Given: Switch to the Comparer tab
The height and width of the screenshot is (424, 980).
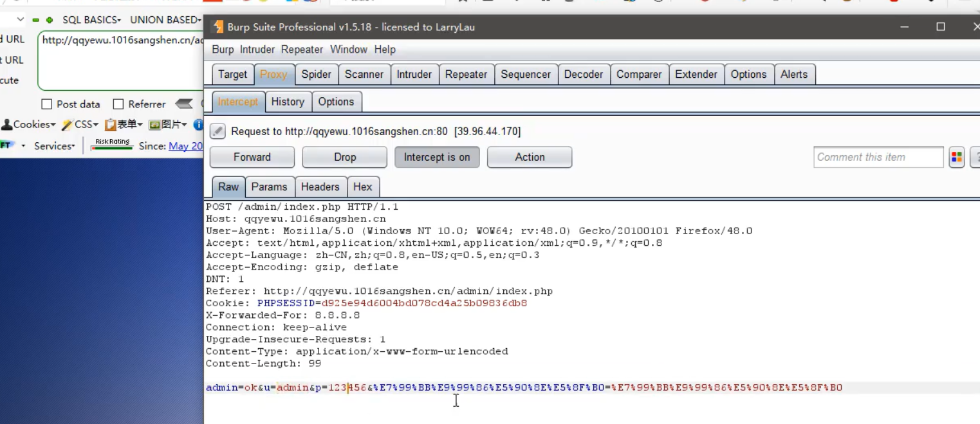Looking at the screenshot, I should coord(639,74).
